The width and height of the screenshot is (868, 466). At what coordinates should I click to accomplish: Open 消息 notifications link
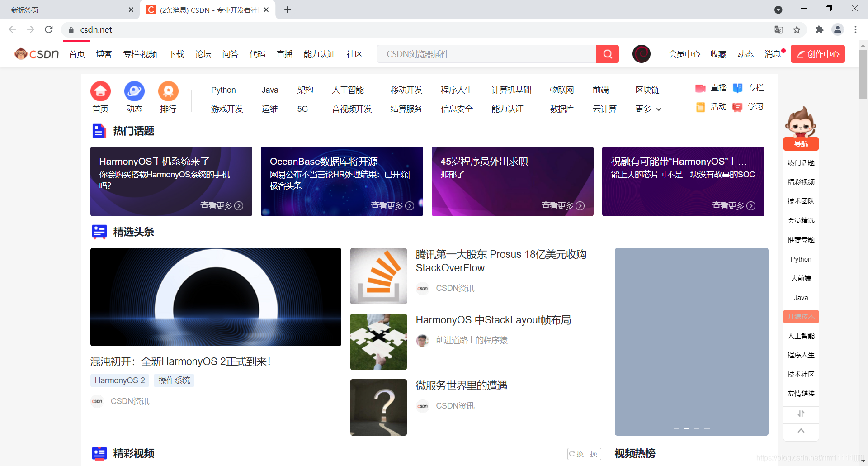point(773,54)
